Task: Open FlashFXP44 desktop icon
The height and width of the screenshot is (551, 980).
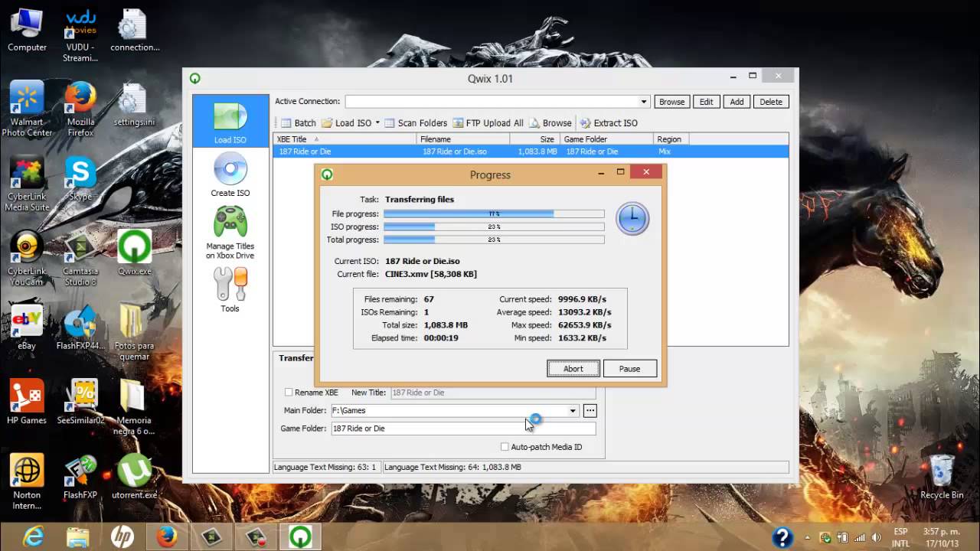Action: [80, 328]
